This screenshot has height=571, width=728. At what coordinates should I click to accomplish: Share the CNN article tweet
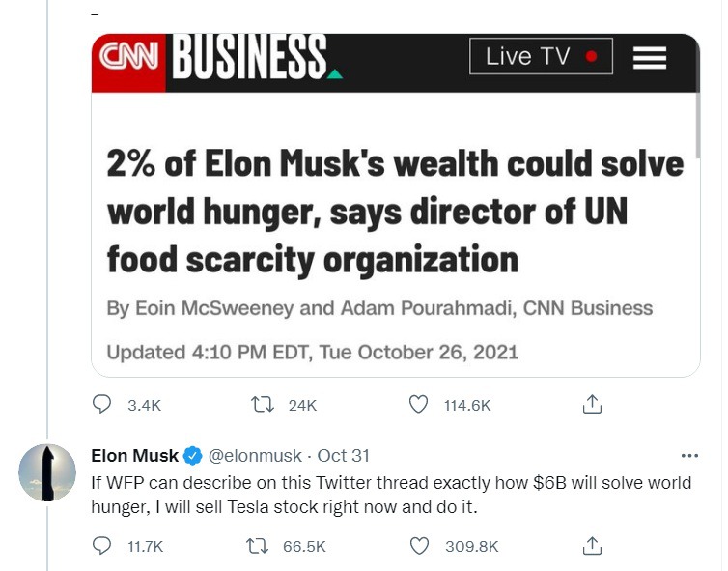(x=592, y=404)
